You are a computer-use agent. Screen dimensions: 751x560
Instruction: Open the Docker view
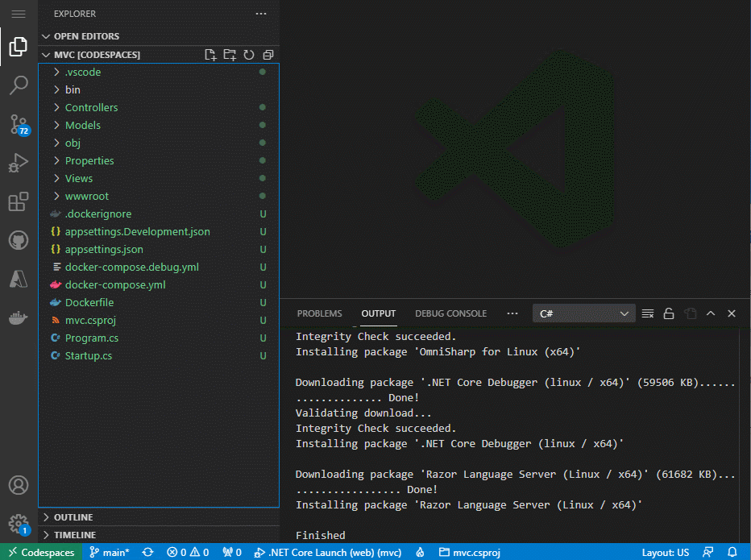point(19,317)
